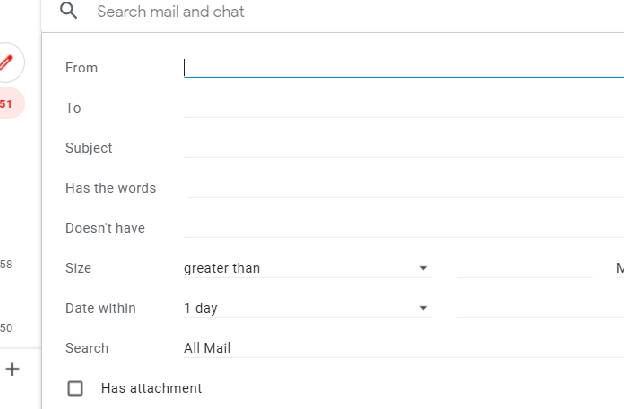Expand the Date within '1 day' dropdown

(306, 308)
